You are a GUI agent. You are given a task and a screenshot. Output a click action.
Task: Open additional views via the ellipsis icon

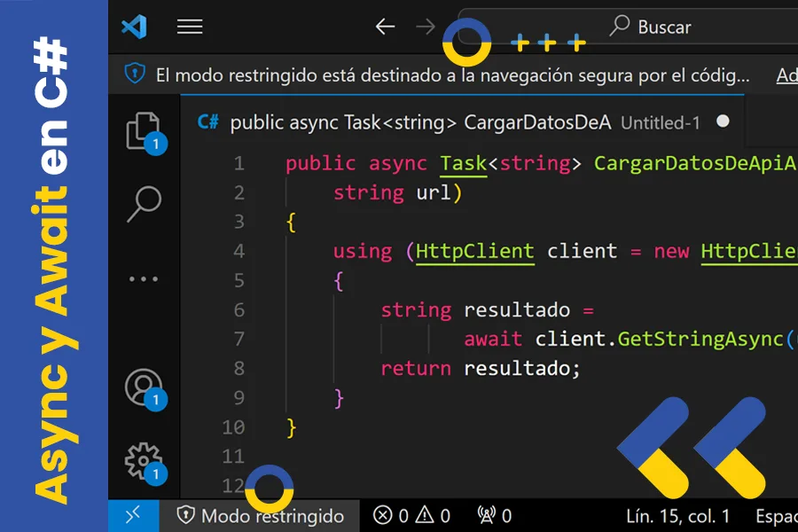click(144, 278)
